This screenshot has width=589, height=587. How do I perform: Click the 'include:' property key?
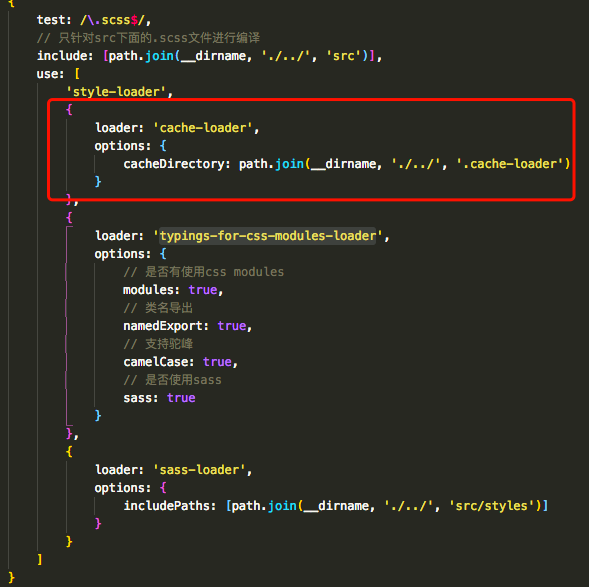point(65,56)
